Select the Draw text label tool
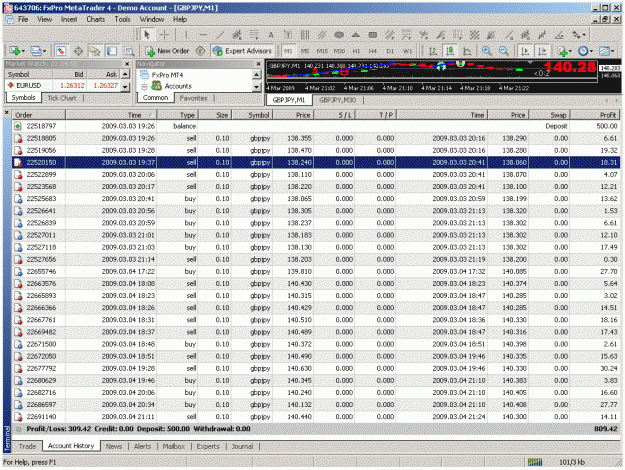The image size is (625, 470). [288, 35]
